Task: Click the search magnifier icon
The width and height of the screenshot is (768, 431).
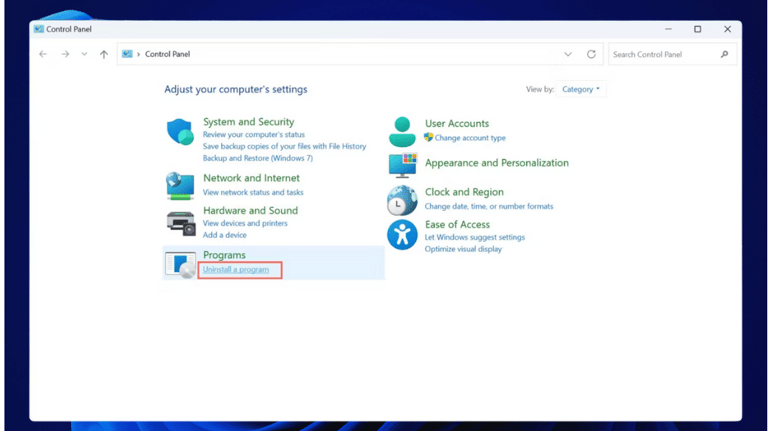Action: coord(724,54)
